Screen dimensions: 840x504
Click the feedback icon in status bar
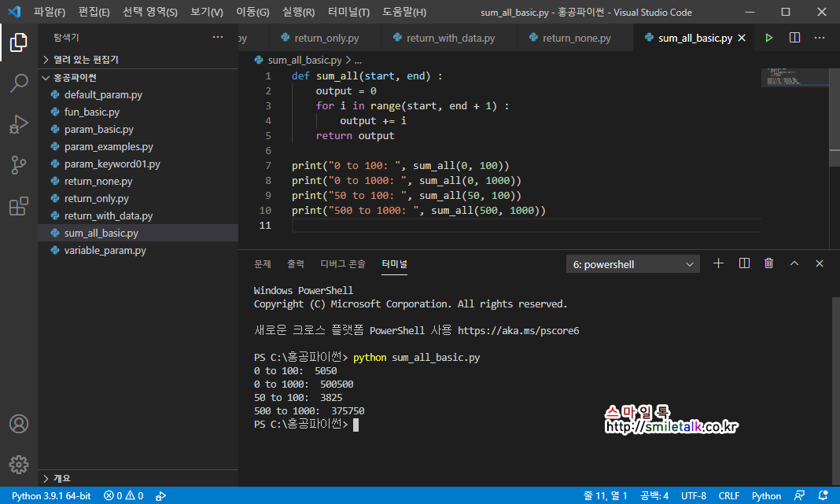click(799, 496)
